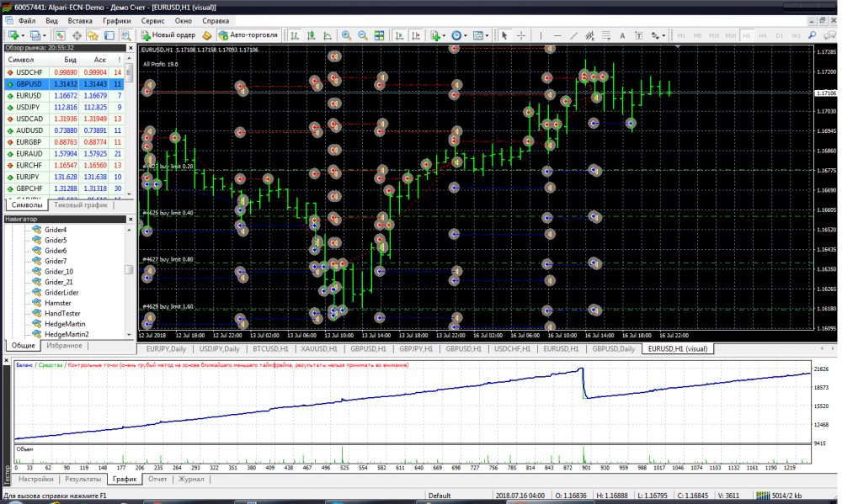Click the tile windows icon

point(379,35)
